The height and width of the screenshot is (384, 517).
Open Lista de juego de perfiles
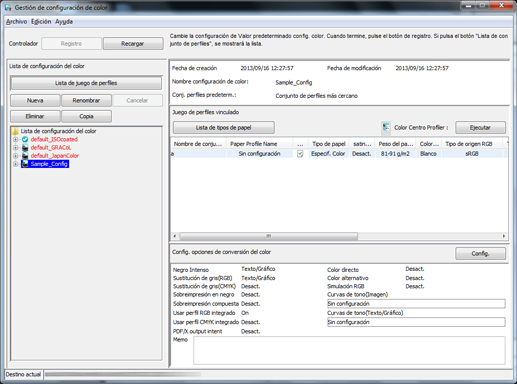coord(86,83)
